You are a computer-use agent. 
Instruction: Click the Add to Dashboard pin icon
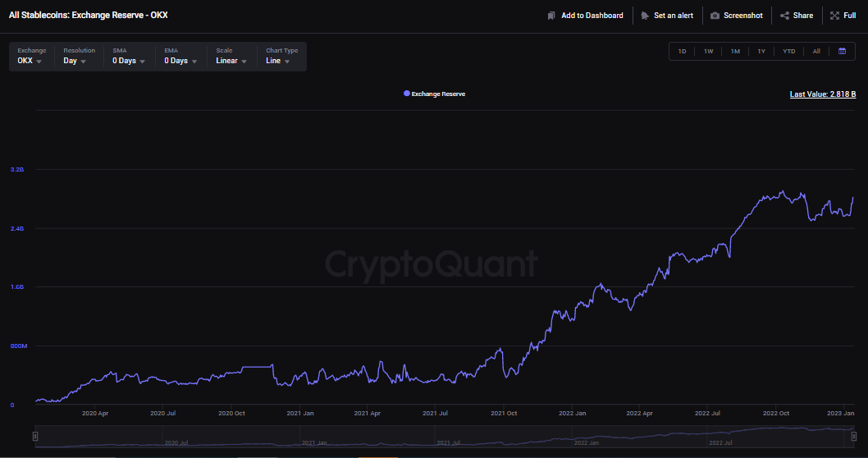(552, 16)
